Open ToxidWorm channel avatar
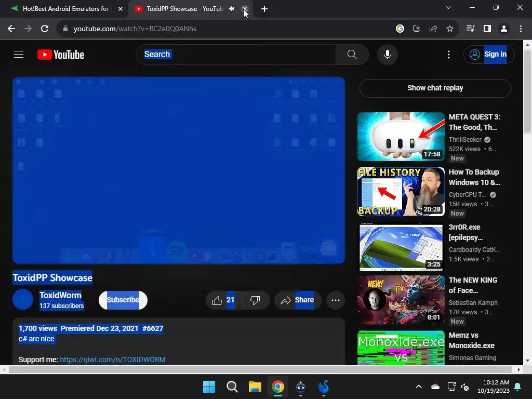This screenshot has height=399, width=532. (23, 300)
